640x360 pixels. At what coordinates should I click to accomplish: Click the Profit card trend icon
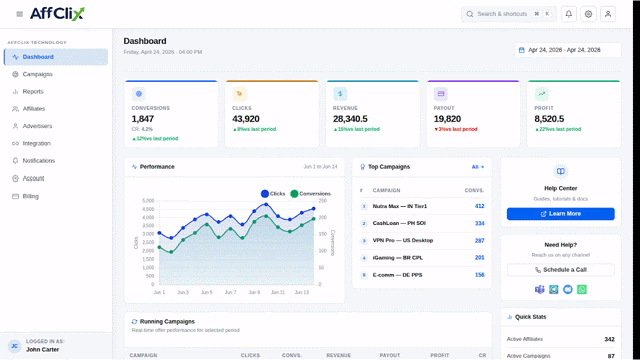[x=542, y=94]
